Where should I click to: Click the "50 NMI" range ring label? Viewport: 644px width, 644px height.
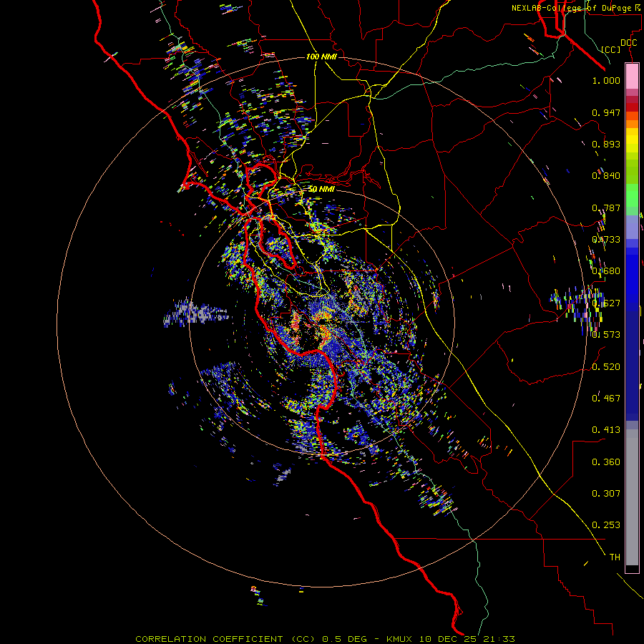321,189
